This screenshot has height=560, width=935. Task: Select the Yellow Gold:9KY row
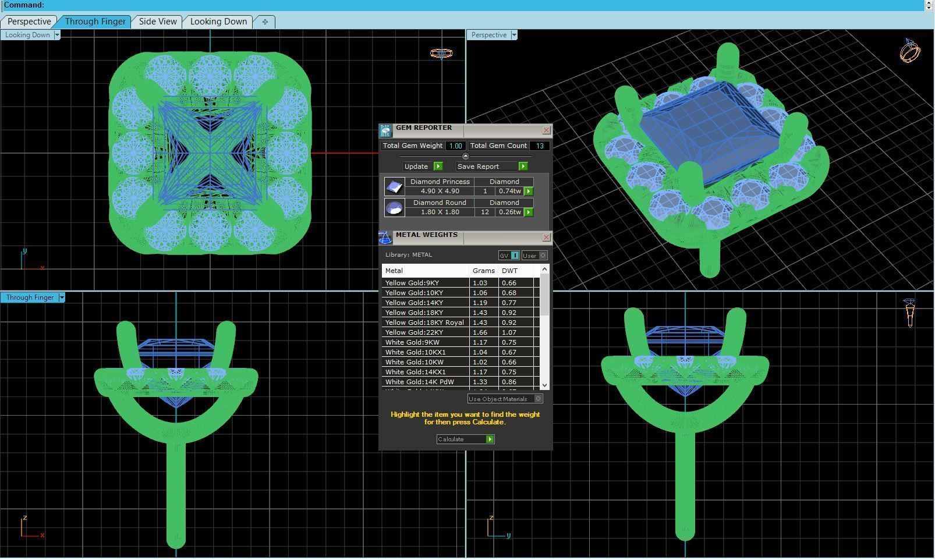click(461, 283)
